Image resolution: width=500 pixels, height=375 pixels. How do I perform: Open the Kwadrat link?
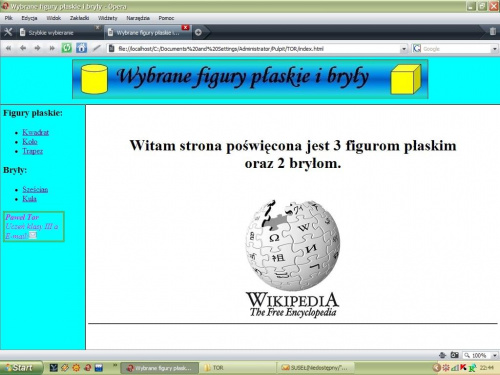coord(36,132)
